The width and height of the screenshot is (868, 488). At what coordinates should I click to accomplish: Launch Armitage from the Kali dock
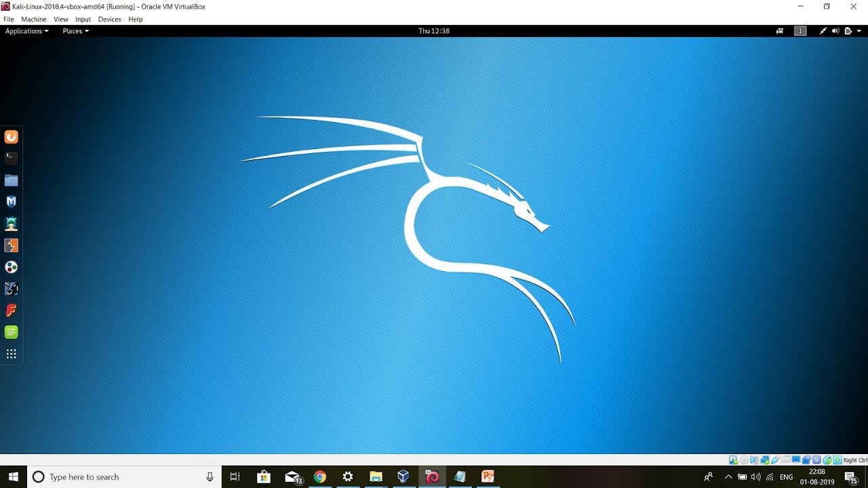[x=11, y=223]
